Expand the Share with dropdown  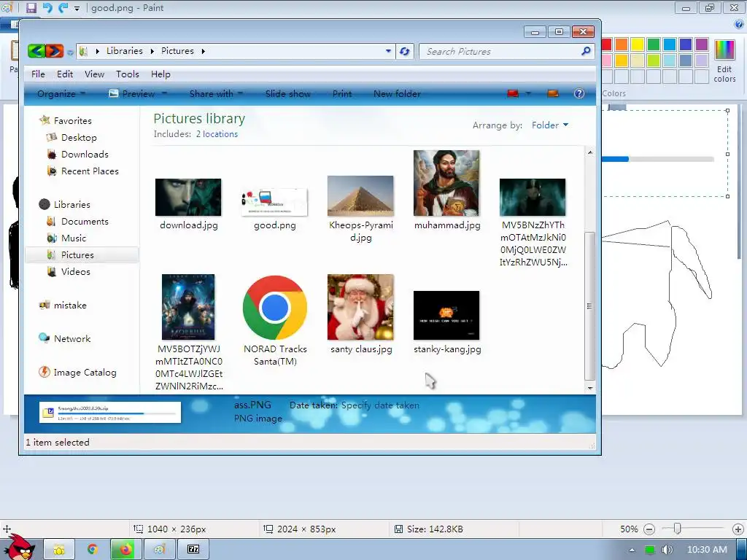coord(216,94)
